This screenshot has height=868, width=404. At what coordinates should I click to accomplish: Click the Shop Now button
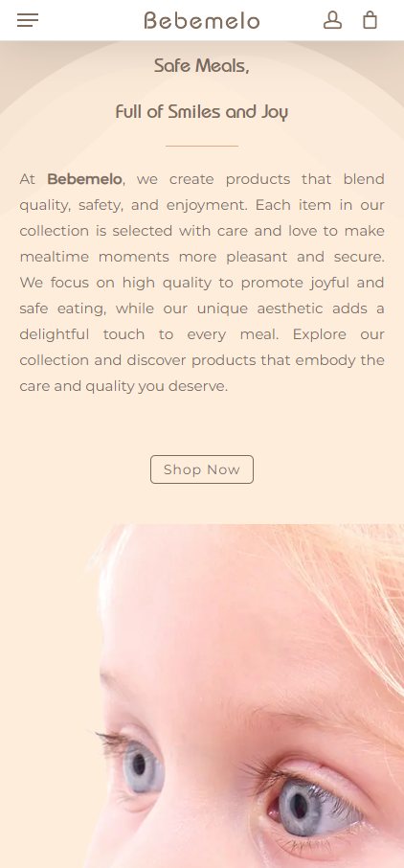202,469
